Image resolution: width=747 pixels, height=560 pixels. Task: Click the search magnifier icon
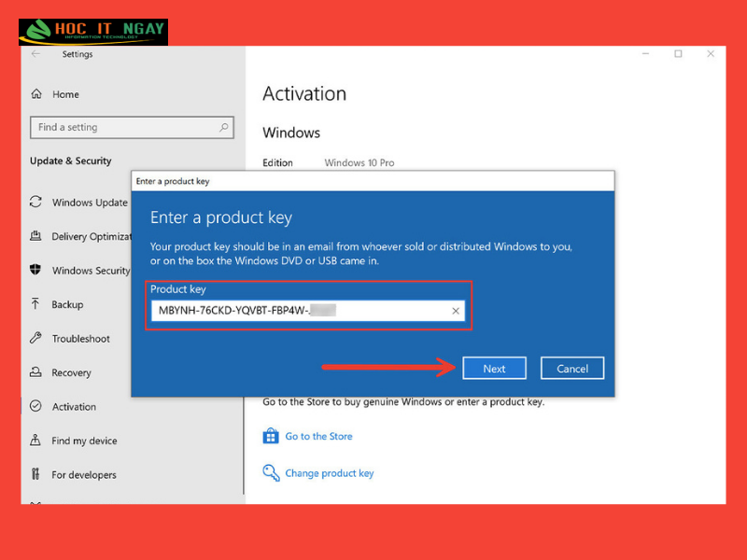coord(223,127)
